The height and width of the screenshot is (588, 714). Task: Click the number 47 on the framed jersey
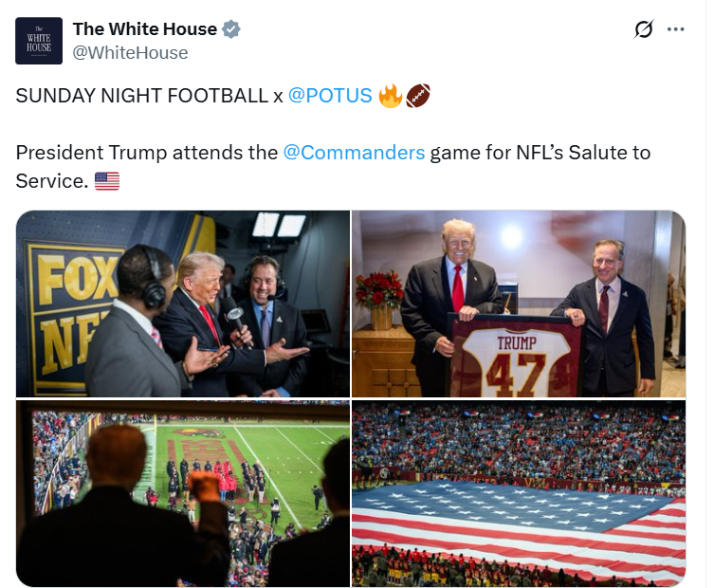click(516, 375)
